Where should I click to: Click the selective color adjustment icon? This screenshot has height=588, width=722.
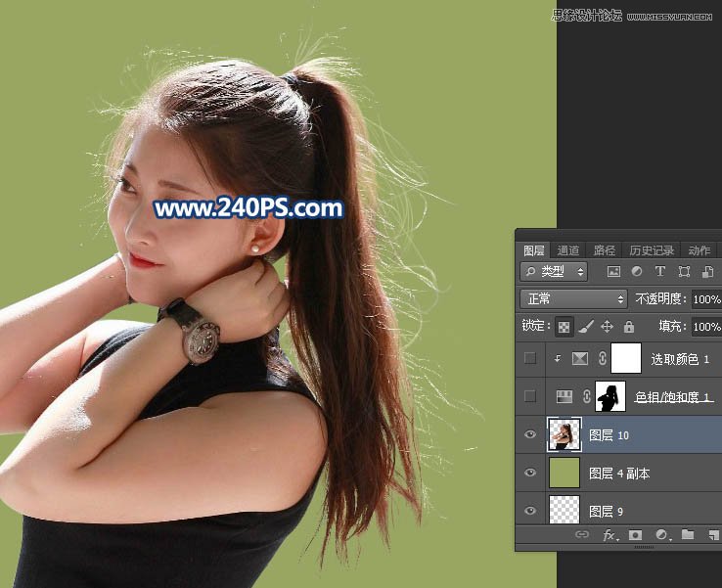580,358
